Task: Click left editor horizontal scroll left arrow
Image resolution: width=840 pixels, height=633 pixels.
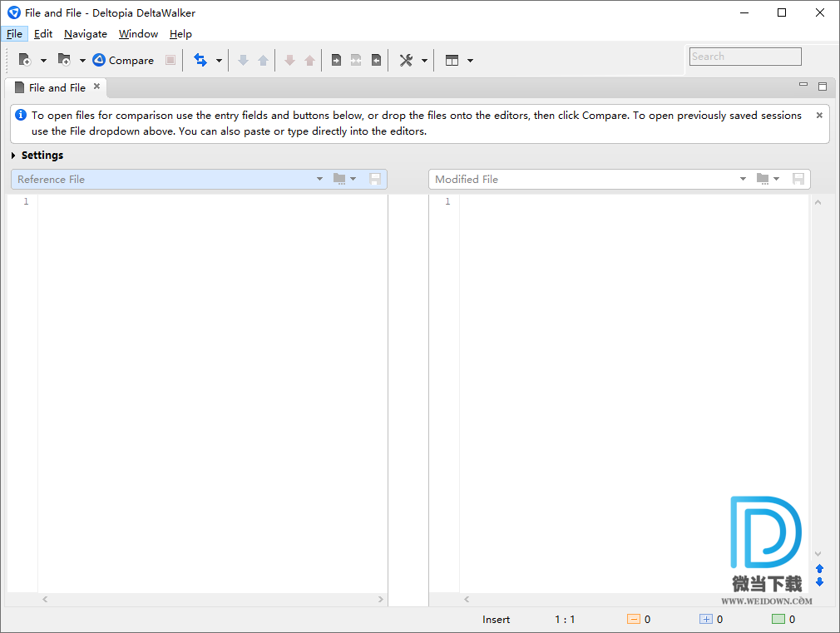Action: point(45,599)
